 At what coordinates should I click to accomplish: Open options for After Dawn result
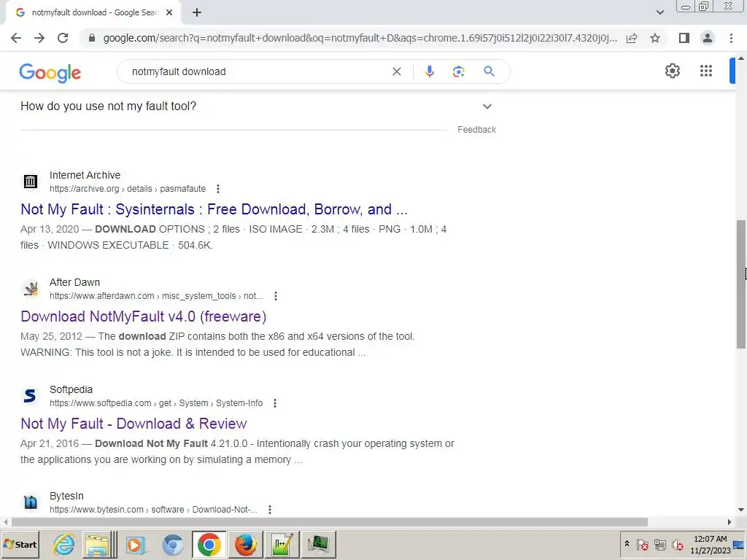pos(276,296)
